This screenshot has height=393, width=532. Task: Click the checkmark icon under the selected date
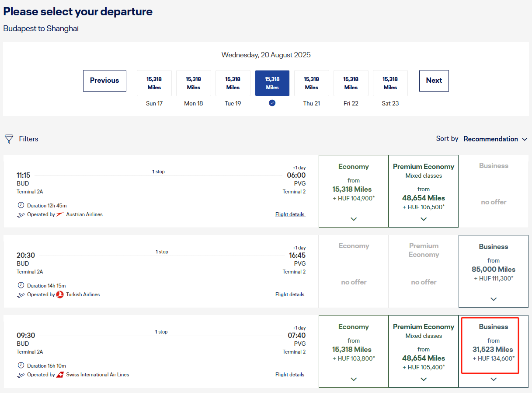tap(272, 103)
